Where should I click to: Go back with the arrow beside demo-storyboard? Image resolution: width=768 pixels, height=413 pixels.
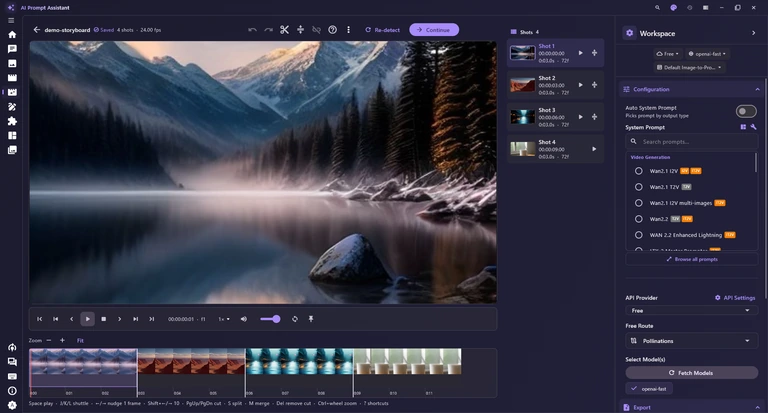pyautogui.click(x=37, y=30)
